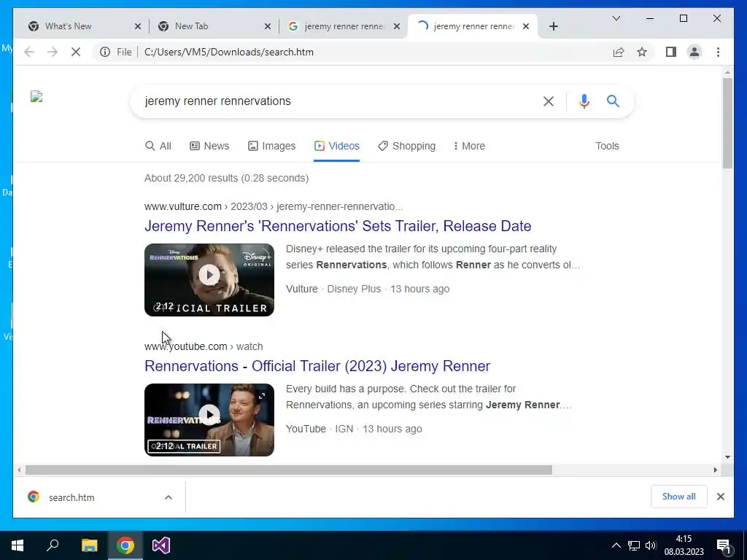
Task: Click the address bar path
Action: 228,52
